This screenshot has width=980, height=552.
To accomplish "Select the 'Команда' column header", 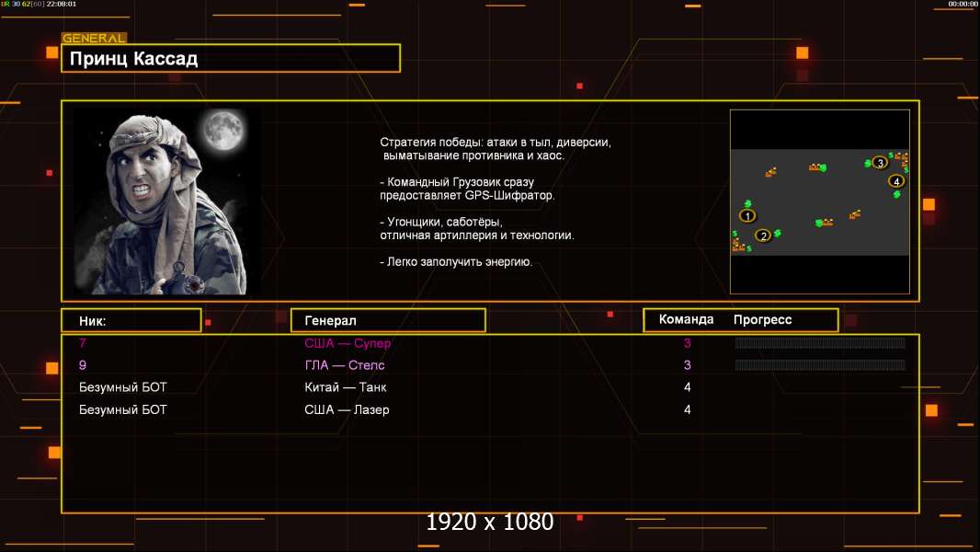I will [686, 319].
